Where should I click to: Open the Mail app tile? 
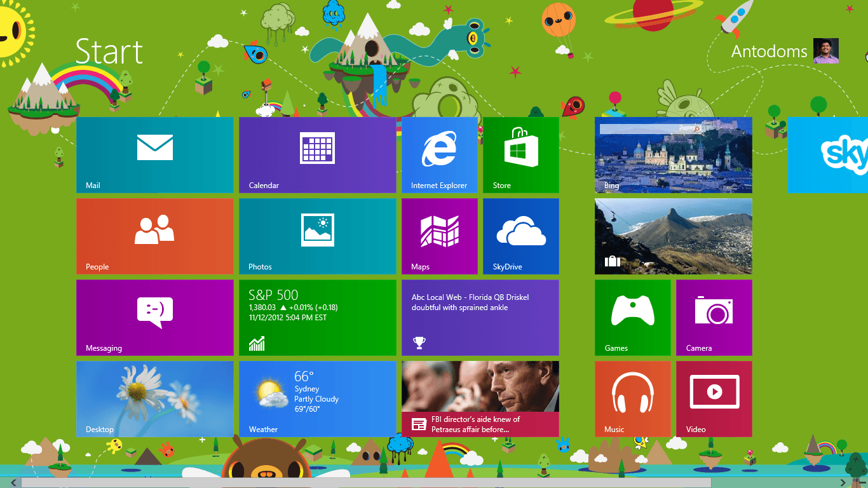(x=154, y=154)
